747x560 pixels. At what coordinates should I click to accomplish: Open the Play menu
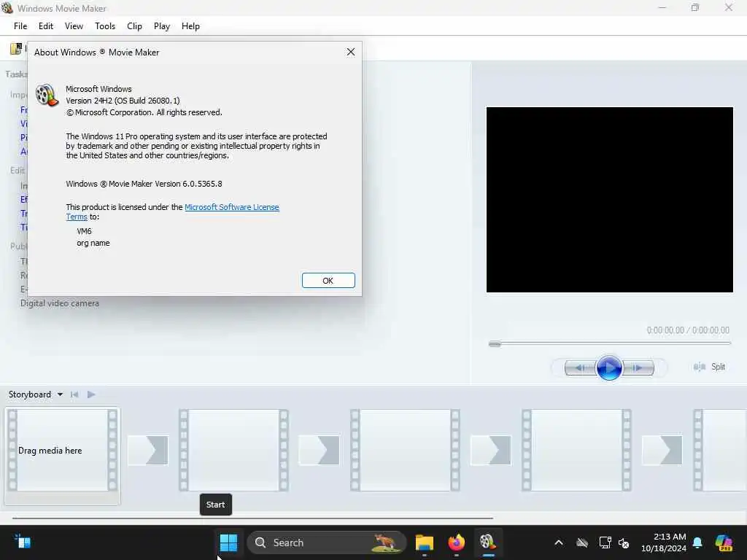pos(162,26)
